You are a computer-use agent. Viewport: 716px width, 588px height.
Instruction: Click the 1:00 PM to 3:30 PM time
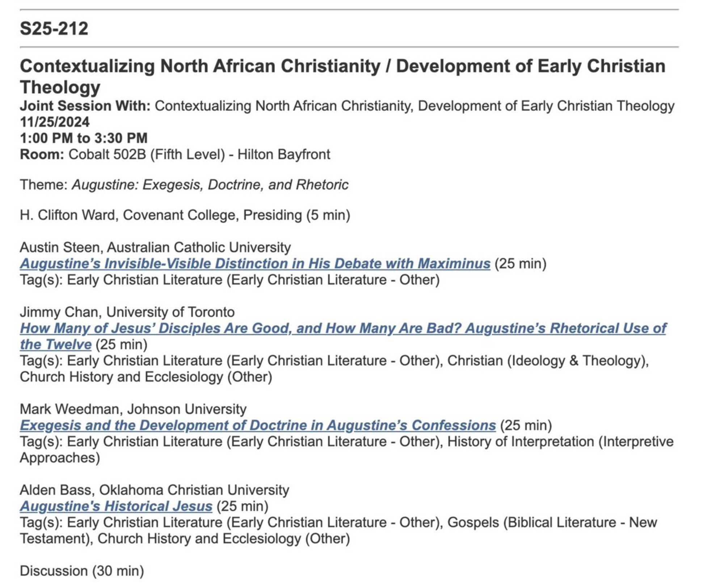pyautogui.click(x=84, y=138)
